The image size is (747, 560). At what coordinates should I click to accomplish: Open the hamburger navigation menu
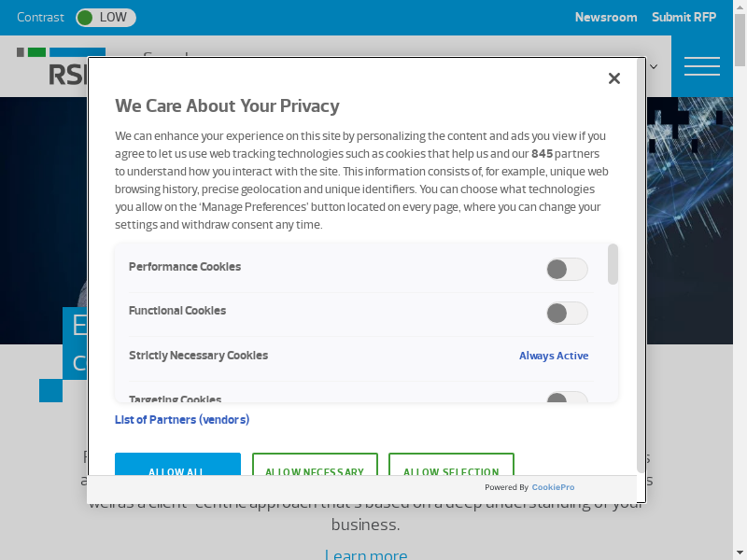701,66
